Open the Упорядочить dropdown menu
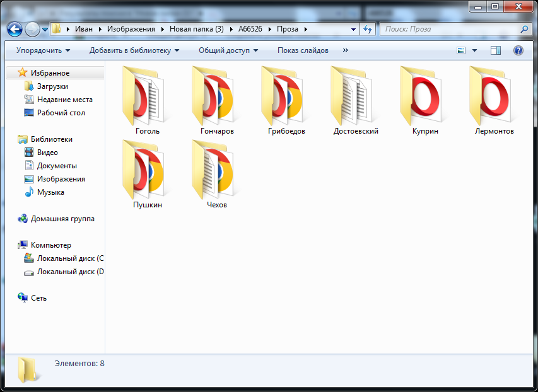The image size is (538, 392). (43, 50)
